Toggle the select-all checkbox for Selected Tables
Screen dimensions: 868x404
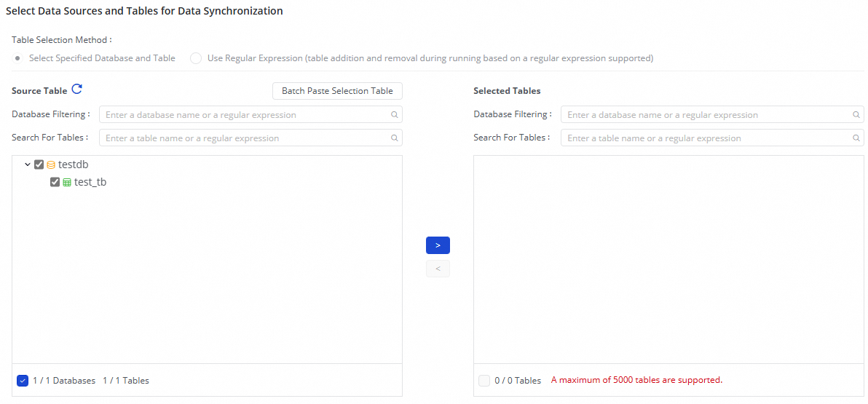tap(484, 381)
